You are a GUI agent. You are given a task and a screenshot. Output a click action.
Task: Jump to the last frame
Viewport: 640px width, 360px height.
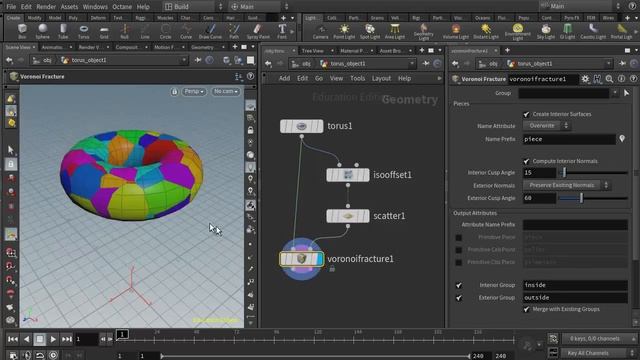tap(67, 339)
